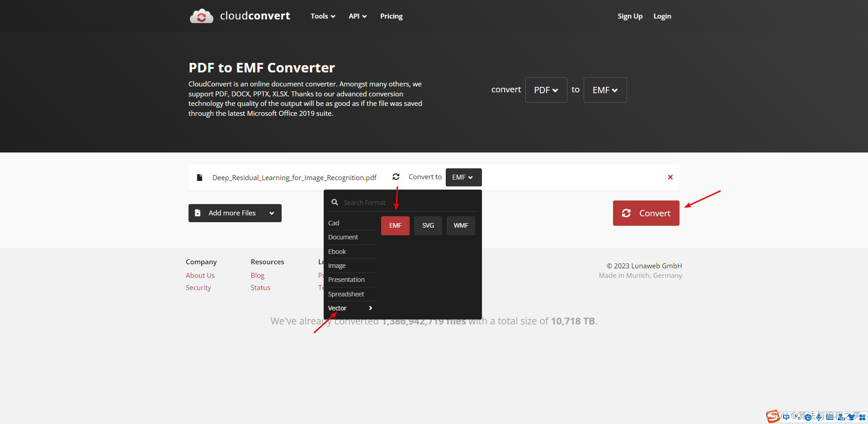
Task: Select the EMF format option
Action: 395,225
